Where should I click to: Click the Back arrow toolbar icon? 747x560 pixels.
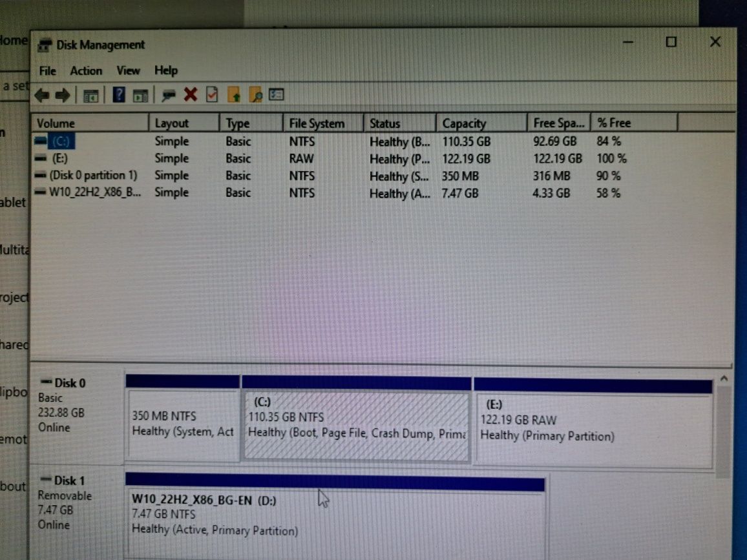[x=43, y=95]
